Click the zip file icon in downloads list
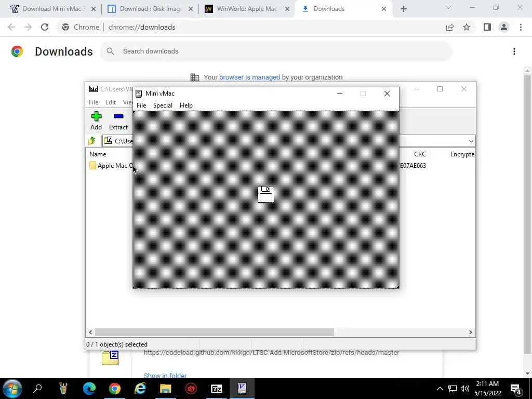 [x=110, y=358]
